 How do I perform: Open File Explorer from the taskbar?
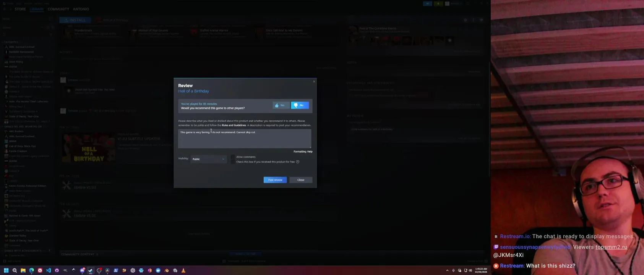pos(23,270)
